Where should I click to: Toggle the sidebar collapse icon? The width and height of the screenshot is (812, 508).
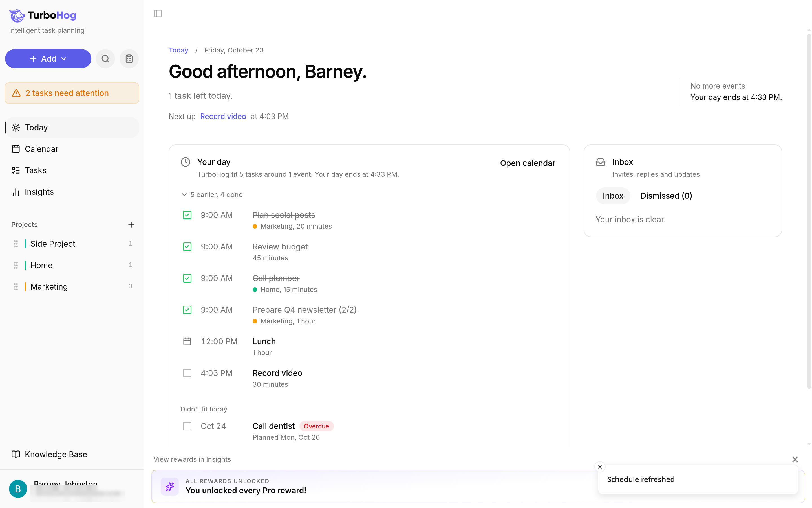pos(158,14)
